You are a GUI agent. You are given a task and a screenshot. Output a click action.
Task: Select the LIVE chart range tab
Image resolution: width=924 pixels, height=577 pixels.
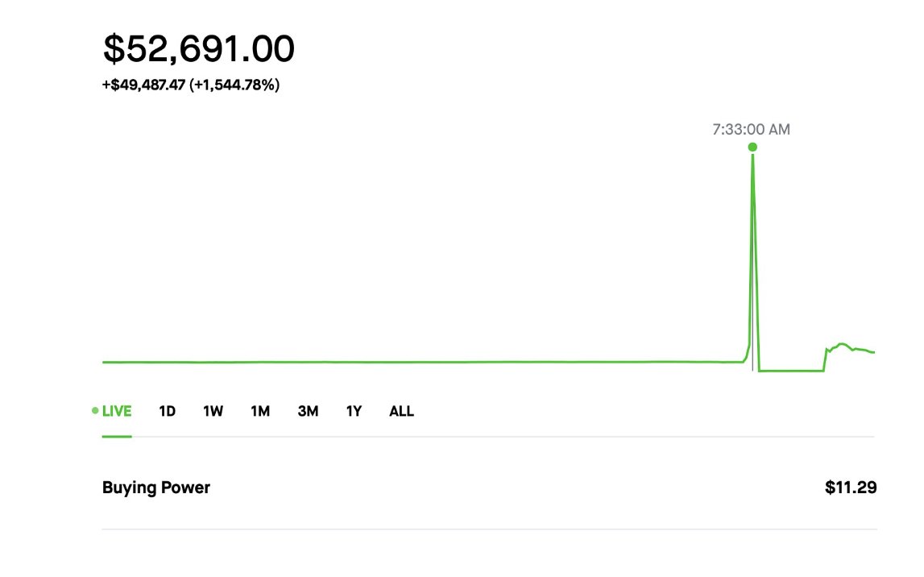click(x=117, y=411)
